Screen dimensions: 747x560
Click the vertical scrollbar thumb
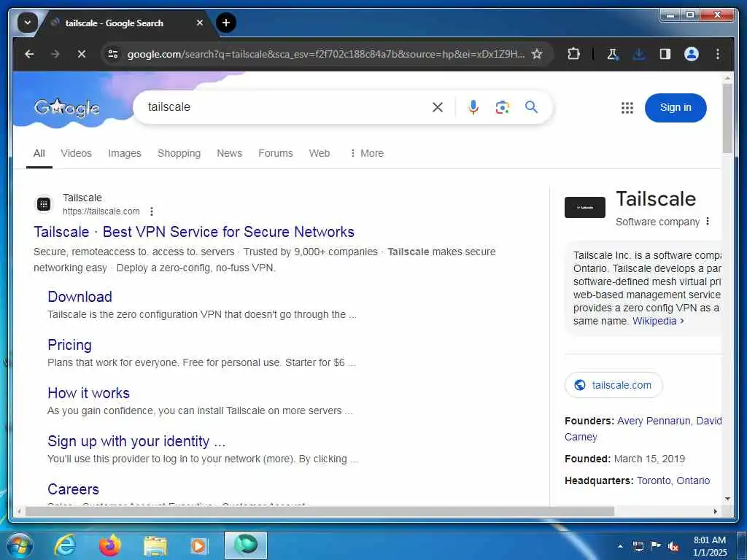click(x=727, y=118)
